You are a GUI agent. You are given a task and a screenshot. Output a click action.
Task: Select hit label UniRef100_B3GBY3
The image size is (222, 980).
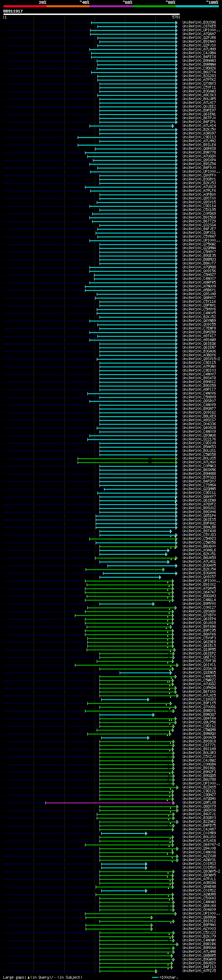199,818
